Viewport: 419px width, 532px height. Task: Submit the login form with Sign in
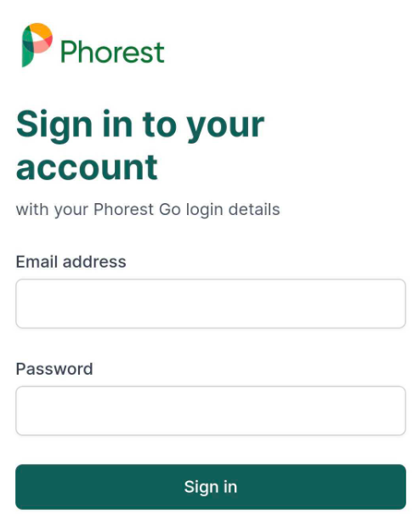coord(210,487)
